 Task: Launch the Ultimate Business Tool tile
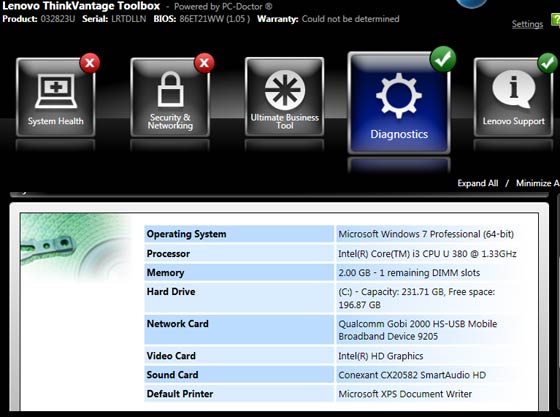285,97
